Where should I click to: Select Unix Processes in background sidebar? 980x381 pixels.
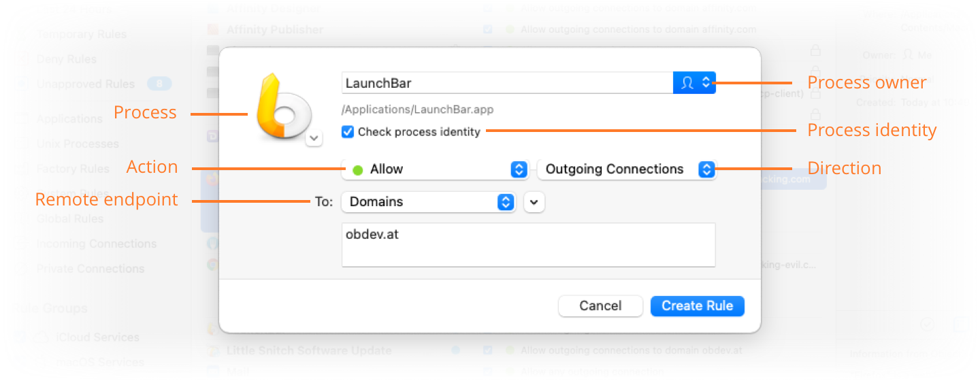78,144
